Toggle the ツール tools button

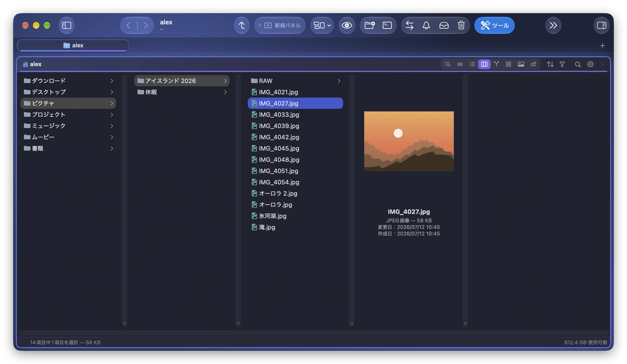[x=494, y=25]
